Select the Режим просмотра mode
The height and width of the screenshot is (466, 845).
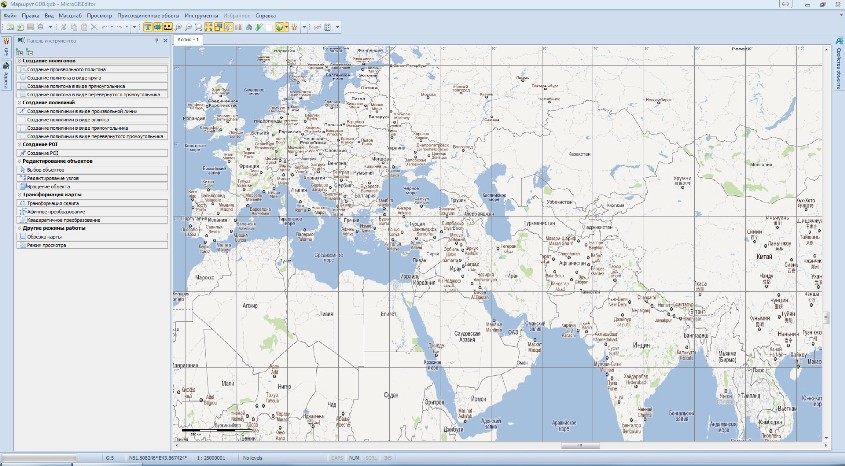(92, 245)
